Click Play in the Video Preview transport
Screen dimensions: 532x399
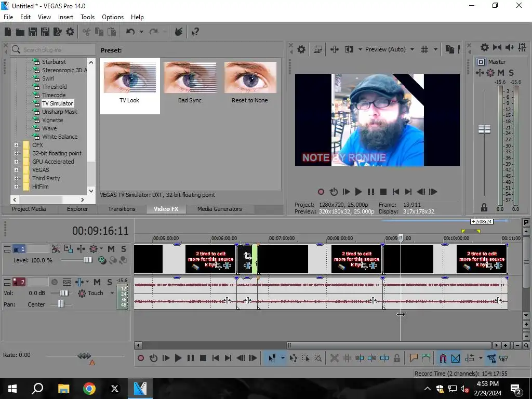click(x=358, y=192)
